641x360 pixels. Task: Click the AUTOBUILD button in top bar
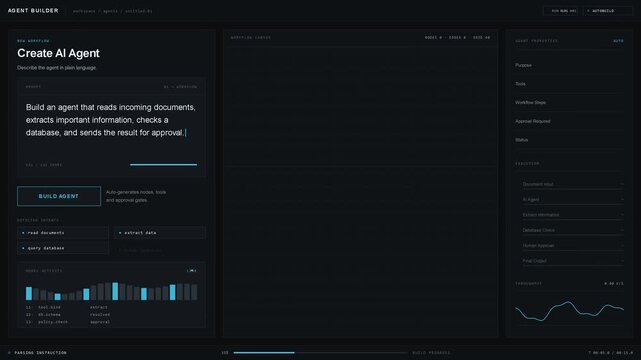[607, 11]
